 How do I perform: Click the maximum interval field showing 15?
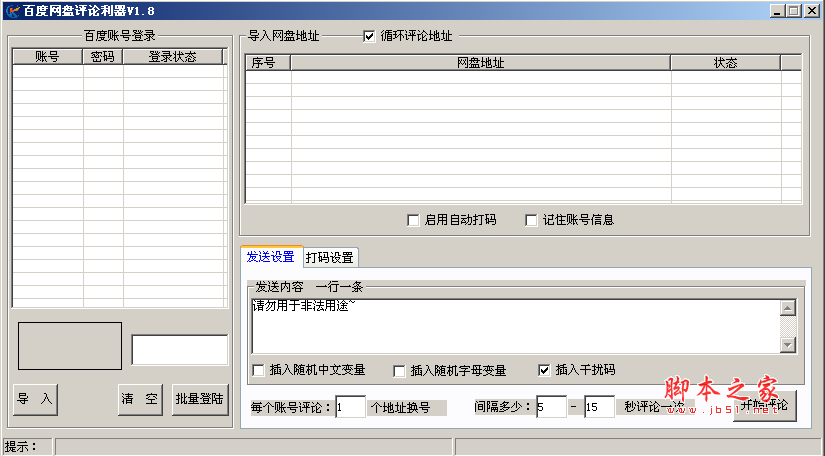[599, 407]
